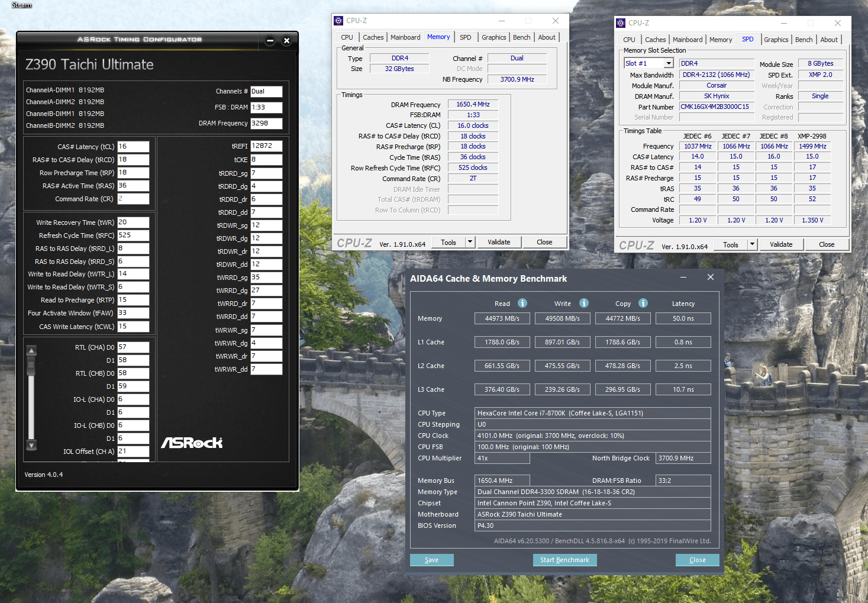Switch to Caches tab in CPU-Z Memory window
The height and width of the screenshot is (603, 868).
(373, 37)
